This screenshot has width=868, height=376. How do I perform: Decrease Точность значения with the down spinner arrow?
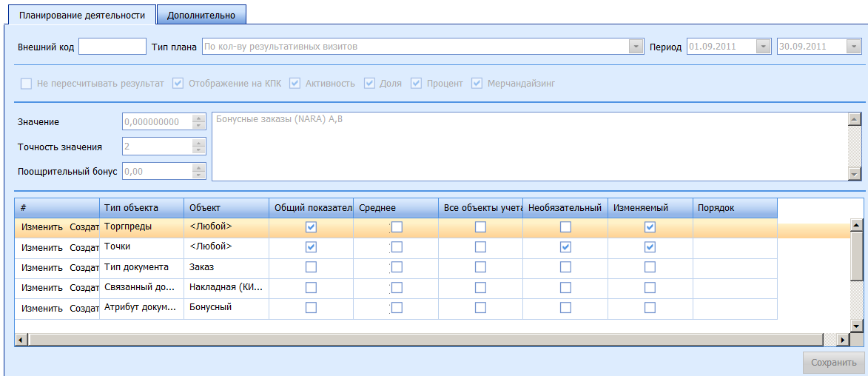(198, 150)
